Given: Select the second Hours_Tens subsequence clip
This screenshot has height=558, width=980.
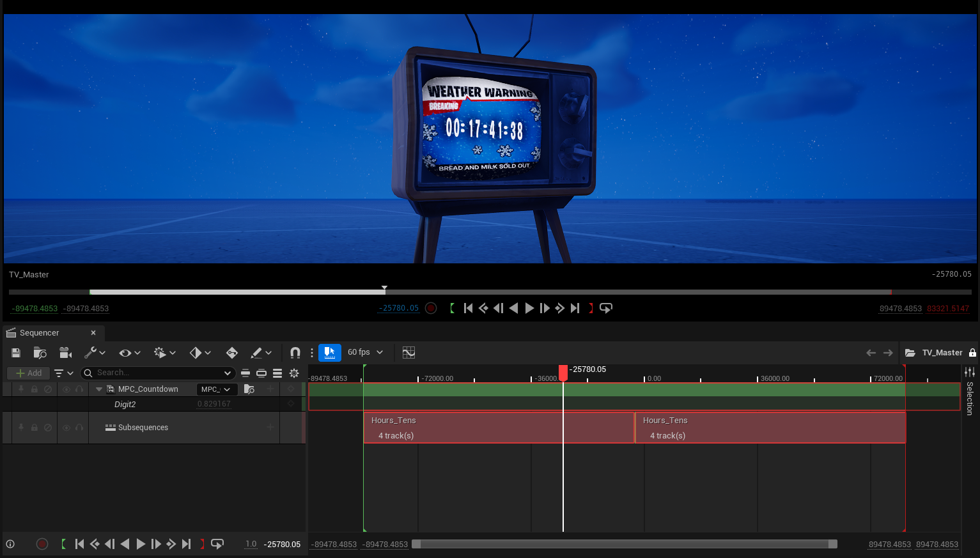Looking at the screenshot, I should [770, 427].
